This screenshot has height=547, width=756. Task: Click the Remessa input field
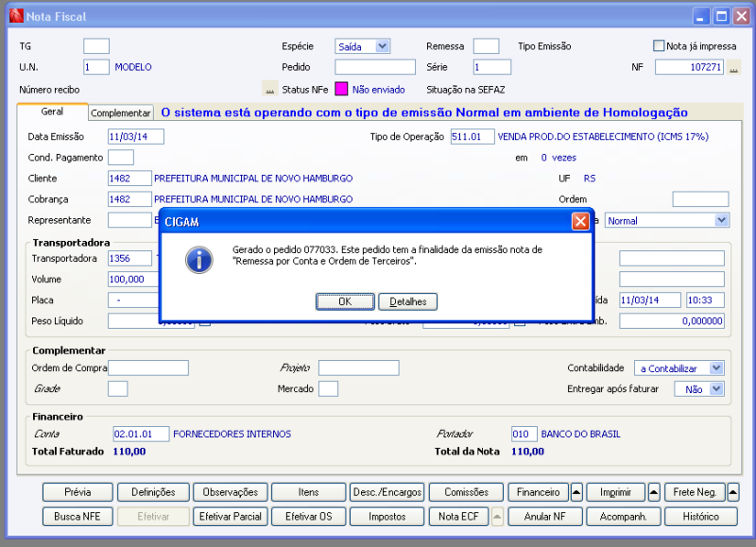(486, 46)
